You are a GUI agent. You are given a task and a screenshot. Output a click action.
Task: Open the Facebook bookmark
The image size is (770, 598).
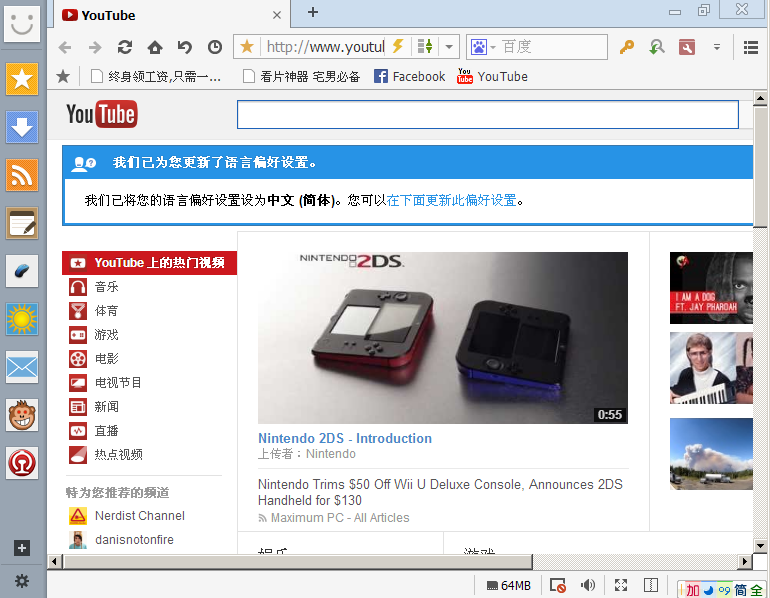point(409,77)
